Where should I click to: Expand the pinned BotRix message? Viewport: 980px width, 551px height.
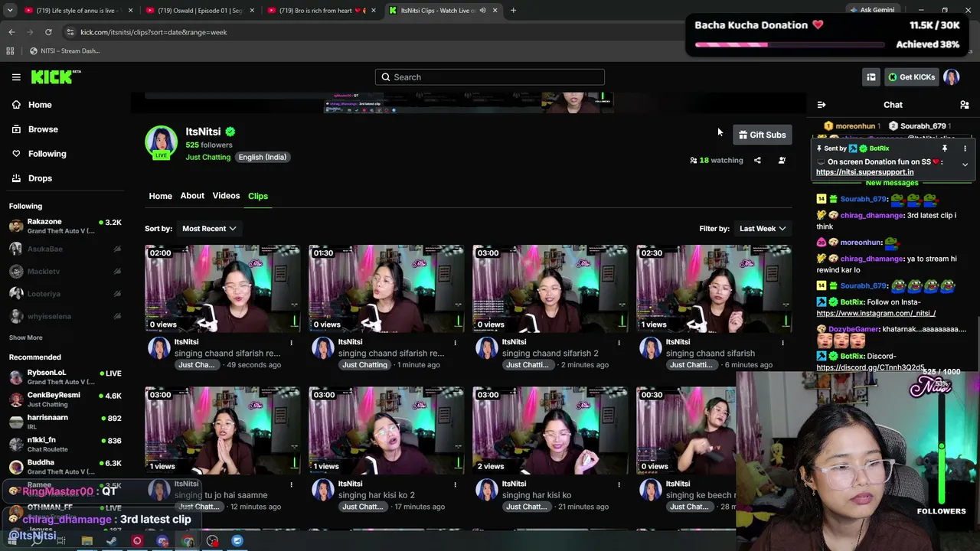click(965, 165)
